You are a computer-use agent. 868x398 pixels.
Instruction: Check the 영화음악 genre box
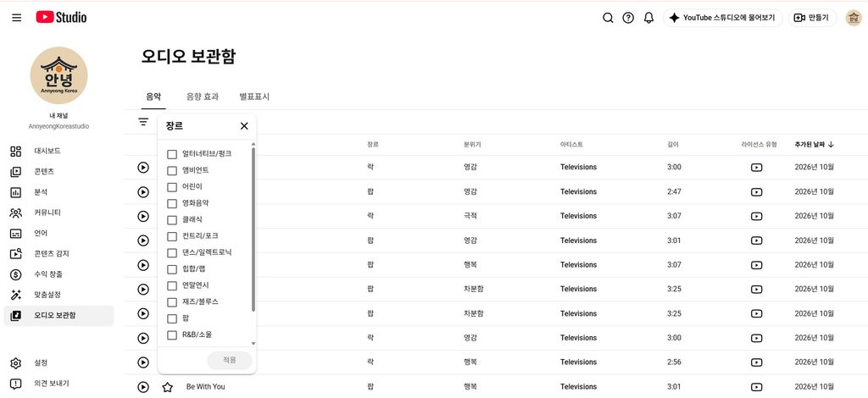(172, 203)
